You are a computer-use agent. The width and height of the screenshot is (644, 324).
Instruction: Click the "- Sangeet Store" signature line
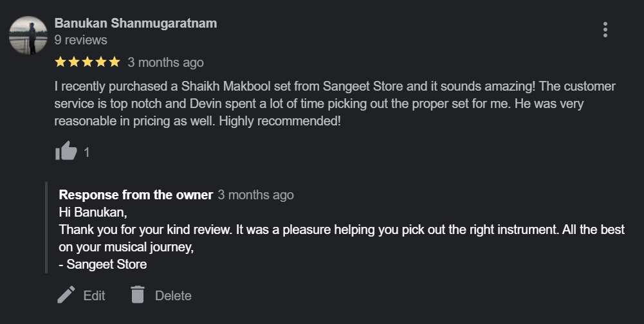103,264
